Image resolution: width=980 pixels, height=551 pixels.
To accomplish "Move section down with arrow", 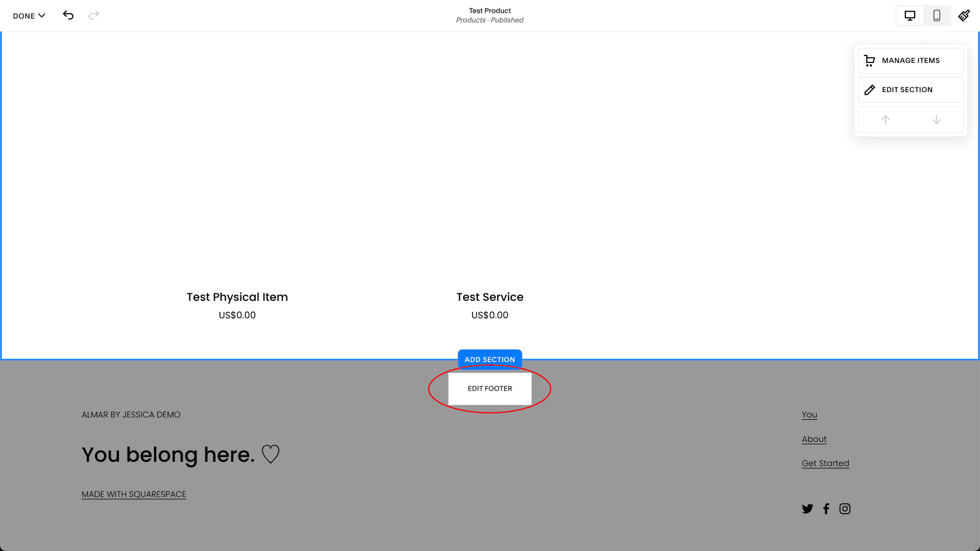I will (x=936, y=120).
